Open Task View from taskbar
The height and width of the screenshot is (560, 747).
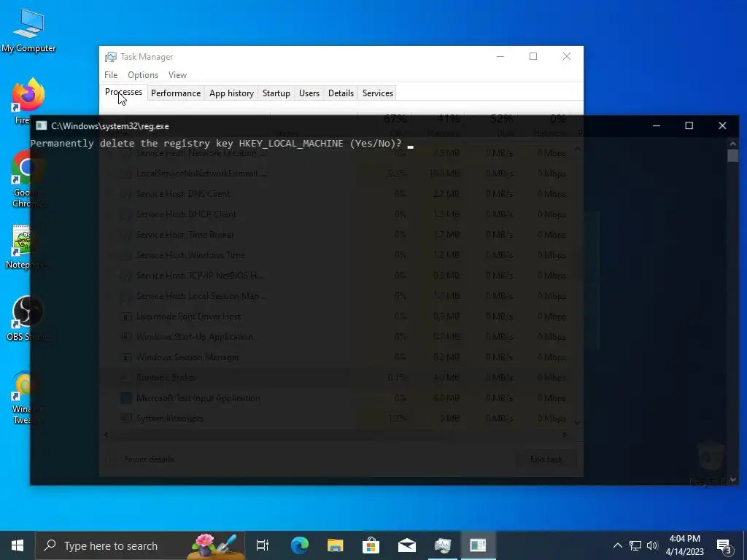[263, 545]
